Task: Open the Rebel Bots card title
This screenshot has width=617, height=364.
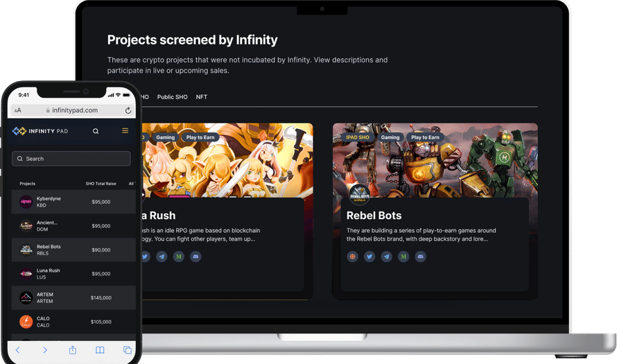Action: point(374,216)
